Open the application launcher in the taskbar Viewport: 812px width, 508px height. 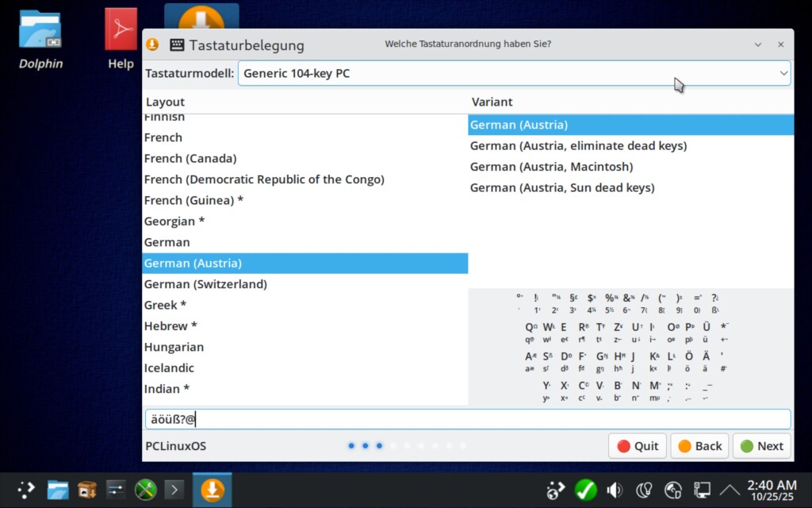[28, 490]
